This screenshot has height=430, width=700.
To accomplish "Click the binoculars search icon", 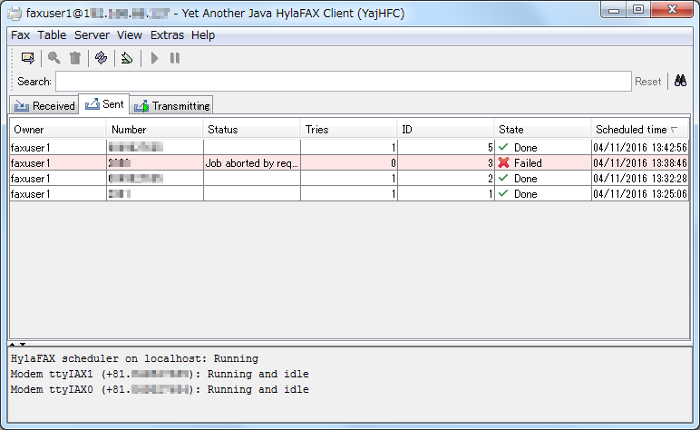I will pyautogui.click(x=680, y=81).
